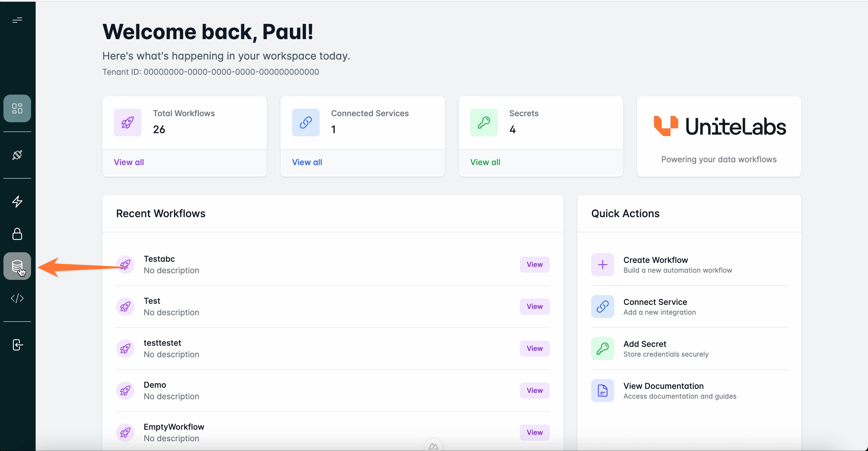Select Connect Service quick action
The width and height of the screenshot is (868, 451).
pos(689,307)
